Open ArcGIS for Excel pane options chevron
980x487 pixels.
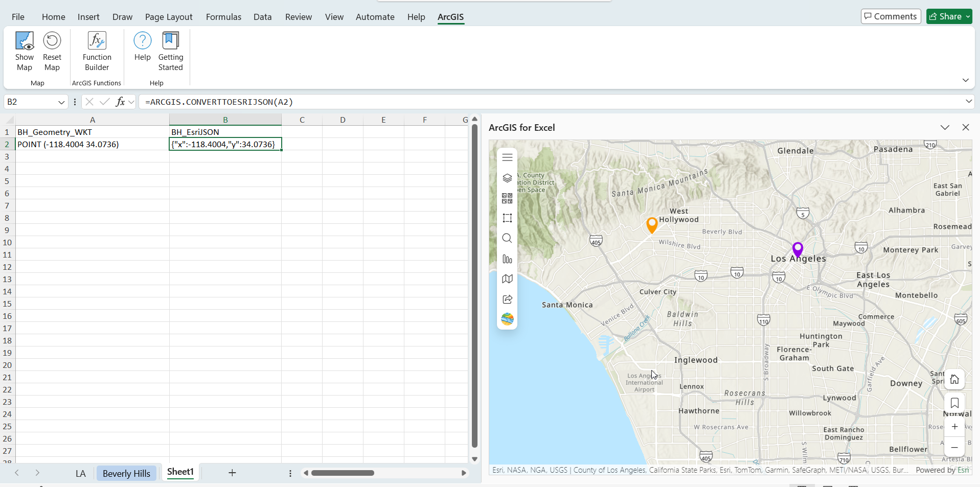[944, 128]
